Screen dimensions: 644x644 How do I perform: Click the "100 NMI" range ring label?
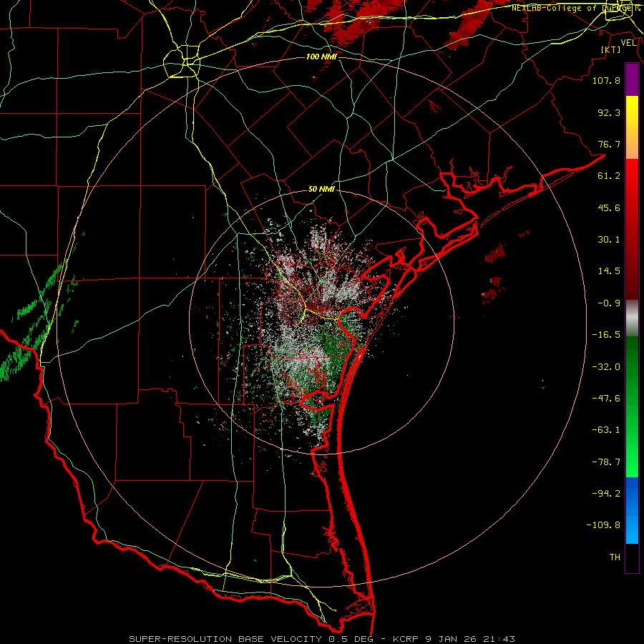tap(321, 57)
